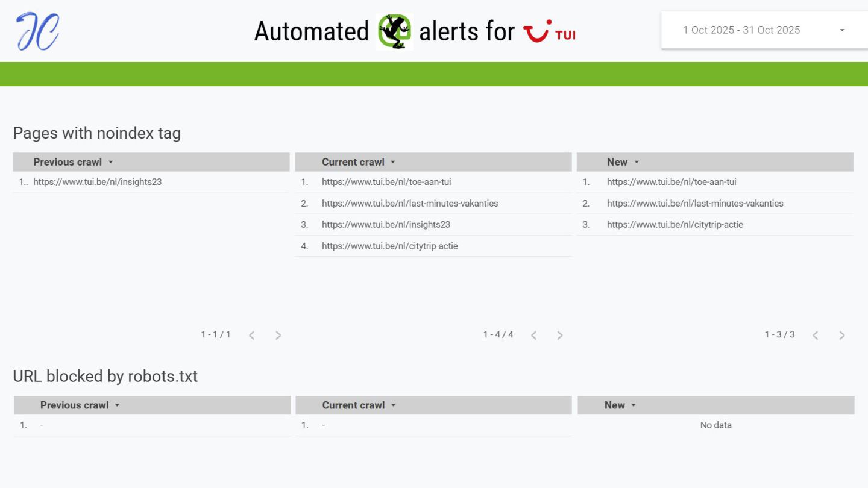Click '1 - 1 / 1' pagination count
This screenshot has width=868, height=488.
coord(216,334)
